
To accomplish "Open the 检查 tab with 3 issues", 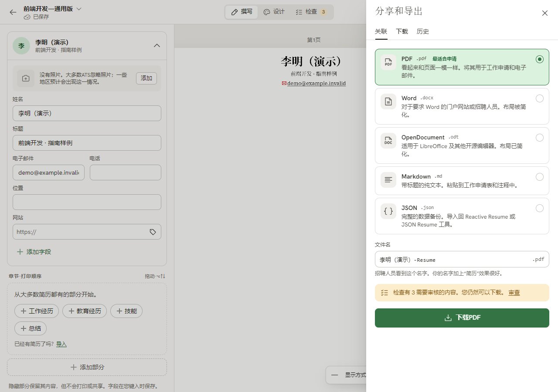I will coord(311,12).
